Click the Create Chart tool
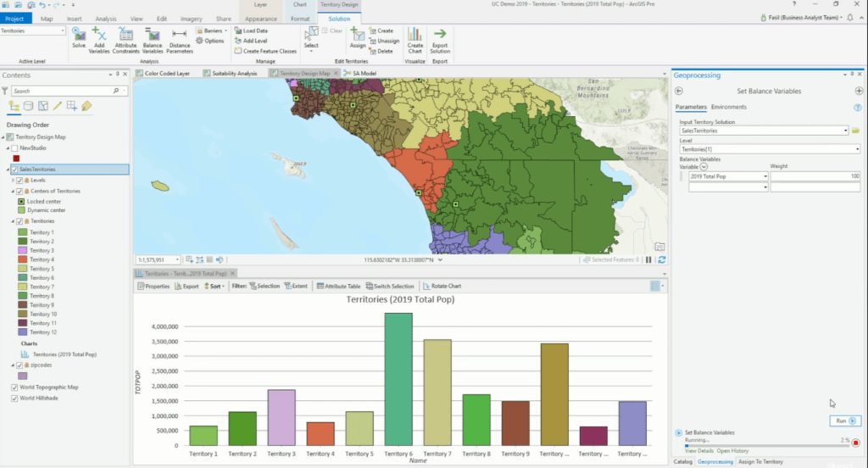Viewport: 868px width, 468px height. coord(415,41)
